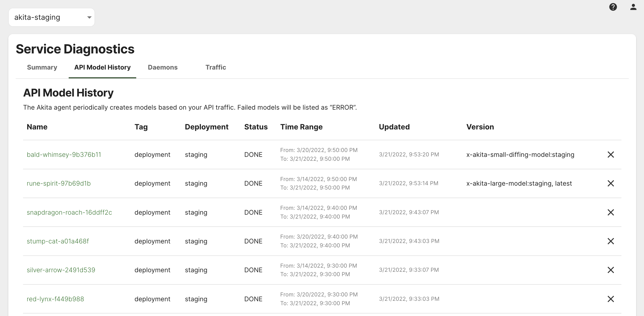Click the user account profile icon
This screenshot has width=644, height=316.
[633, 7]
